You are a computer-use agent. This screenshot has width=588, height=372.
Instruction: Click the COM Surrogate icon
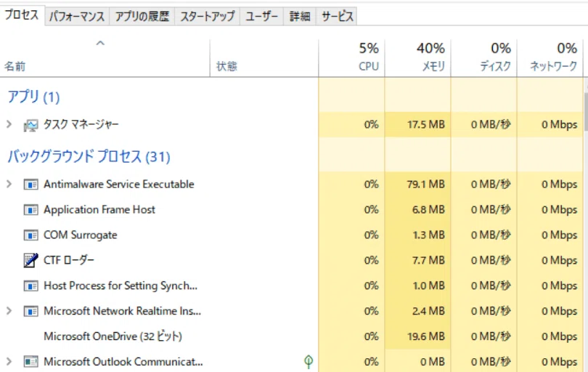30,235
